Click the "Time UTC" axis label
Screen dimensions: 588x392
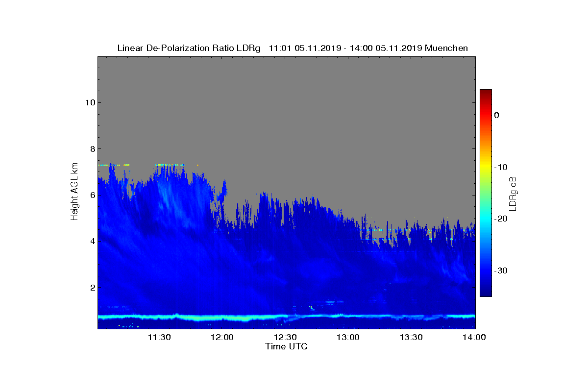click(x=286, y=346)
